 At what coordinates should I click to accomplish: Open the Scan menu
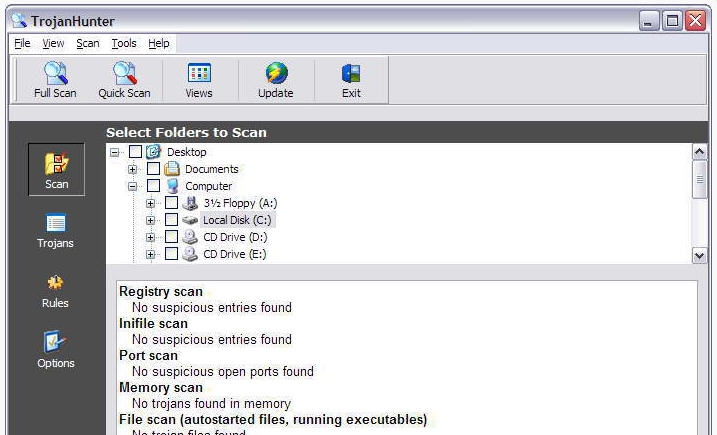88,43
